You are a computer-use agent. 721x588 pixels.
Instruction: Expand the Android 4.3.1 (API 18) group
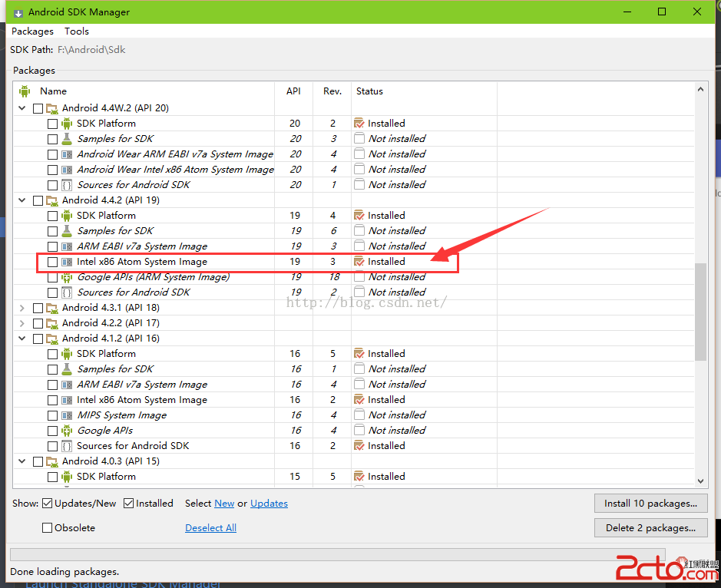point(21,308)
